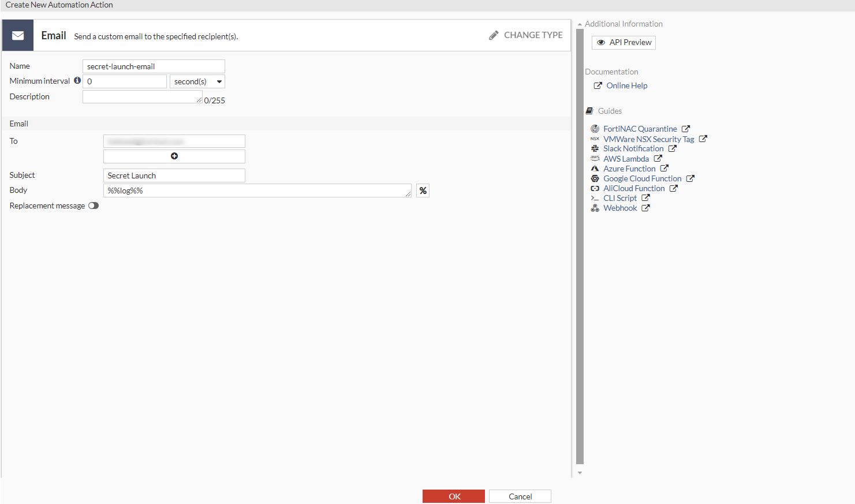Open the Slack Notification guide link
Screen dimensions: 855x504
(633, 149)
